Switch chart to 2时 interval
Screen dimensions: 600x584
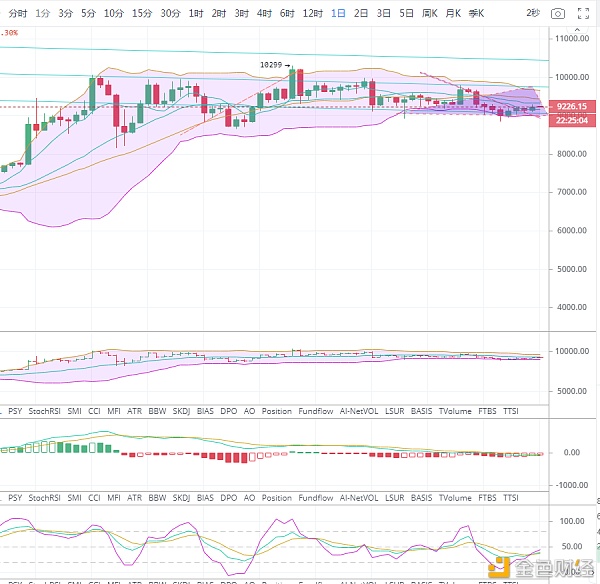click(219, 13)
